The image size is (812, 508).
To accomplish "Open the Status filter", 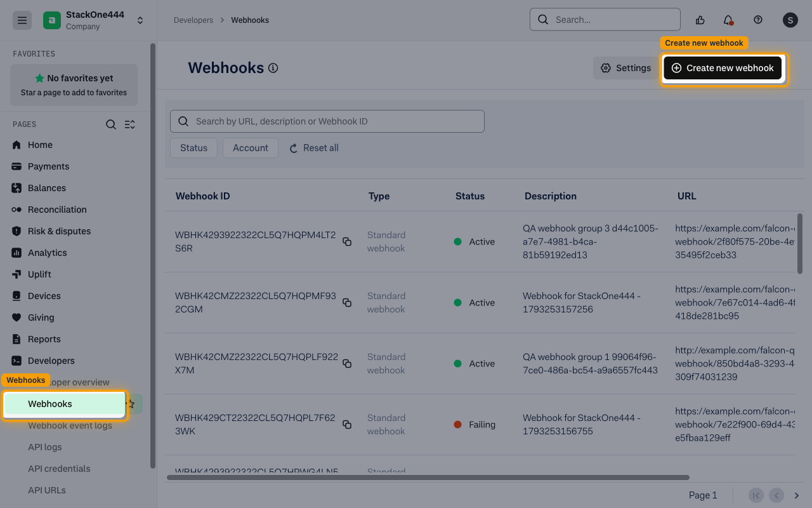I will pos(193,148).
